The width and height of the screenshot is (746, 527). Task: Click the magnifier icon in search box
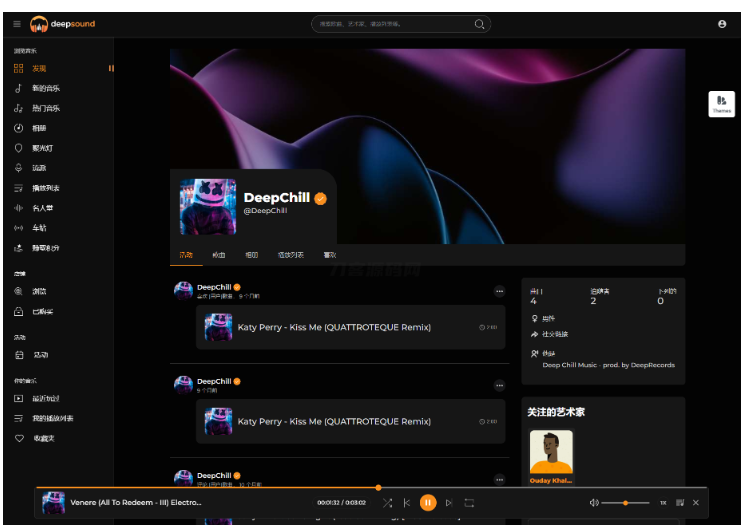click(480, 24)
